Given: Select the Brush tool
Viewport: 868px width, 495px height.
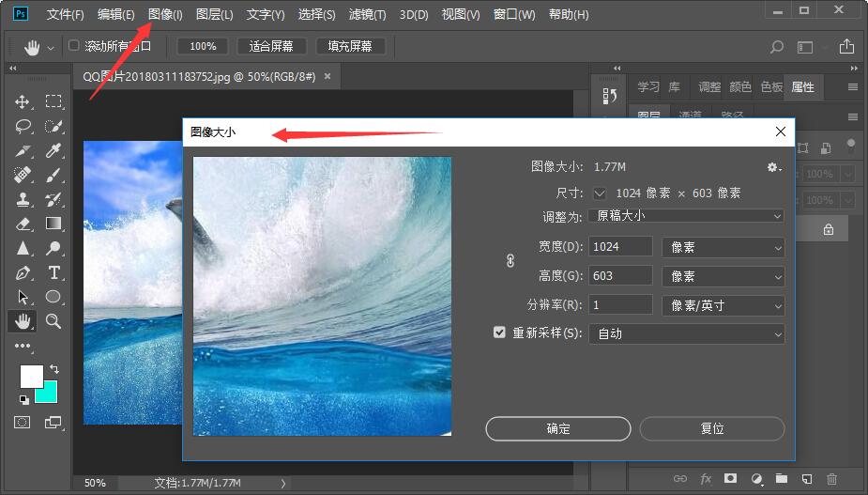Looking at the screenshot, I should click(x=53, y=175).
